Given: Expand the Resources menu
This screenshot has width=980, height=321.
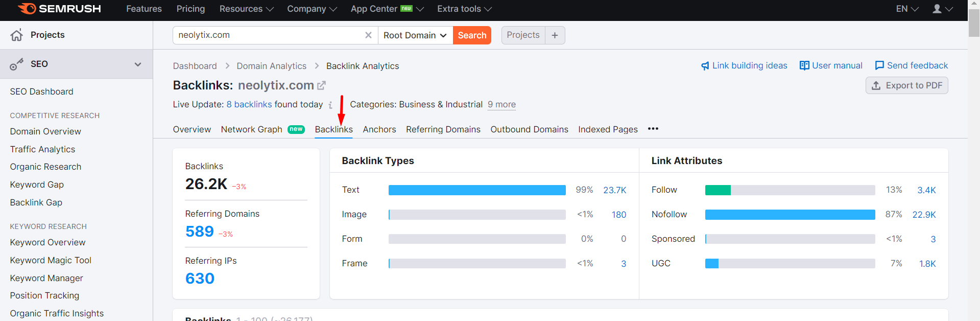Looking at the screenshot, I should (x=247, y=9).
